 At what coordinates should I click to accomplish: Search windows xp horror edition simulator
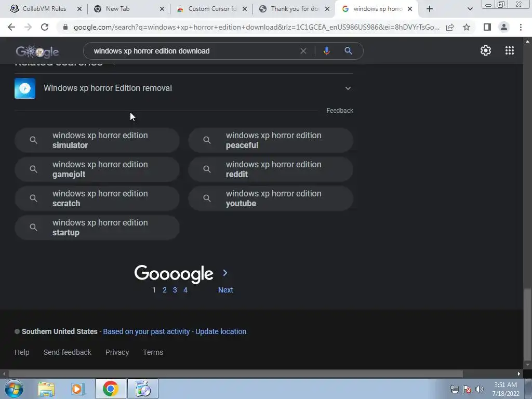click(97, 140)
